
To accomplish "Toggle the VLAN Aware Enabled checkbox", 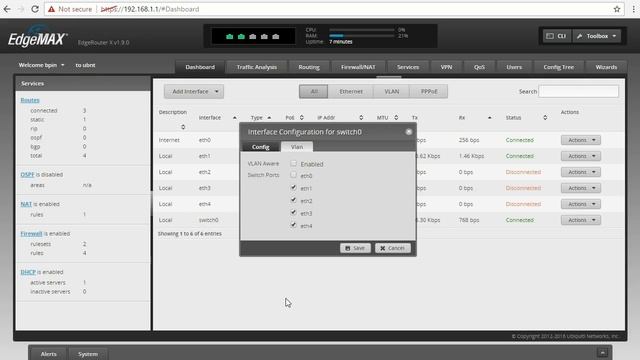I will click(293, 163).
